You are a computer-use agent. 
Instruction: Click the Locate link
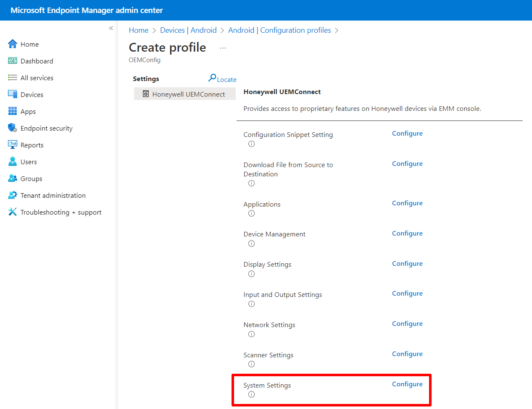point(226,79)
